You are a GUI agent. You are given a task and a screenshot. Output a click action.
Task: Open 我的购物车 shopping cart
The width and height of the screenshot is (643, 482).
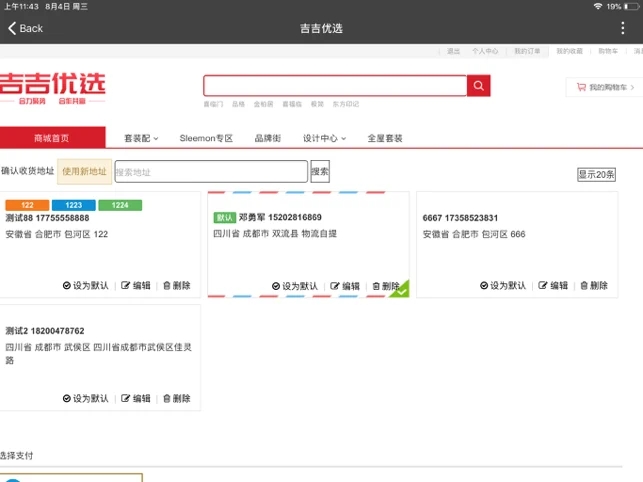pyautogui.click(x=603, y=88)
